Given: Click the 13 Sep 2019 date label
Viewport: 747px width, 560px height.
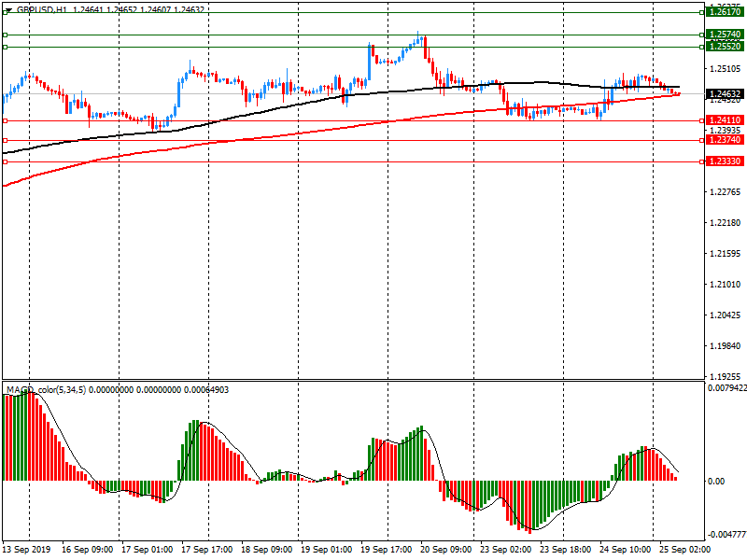Looking at the screenshot, I should (27, 550).
